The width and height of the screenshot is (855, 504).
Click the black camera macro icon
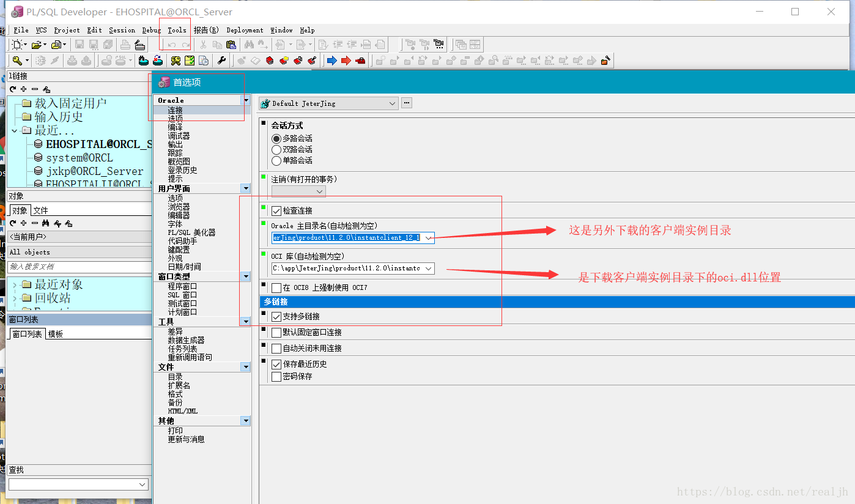(x=439, y=45)
